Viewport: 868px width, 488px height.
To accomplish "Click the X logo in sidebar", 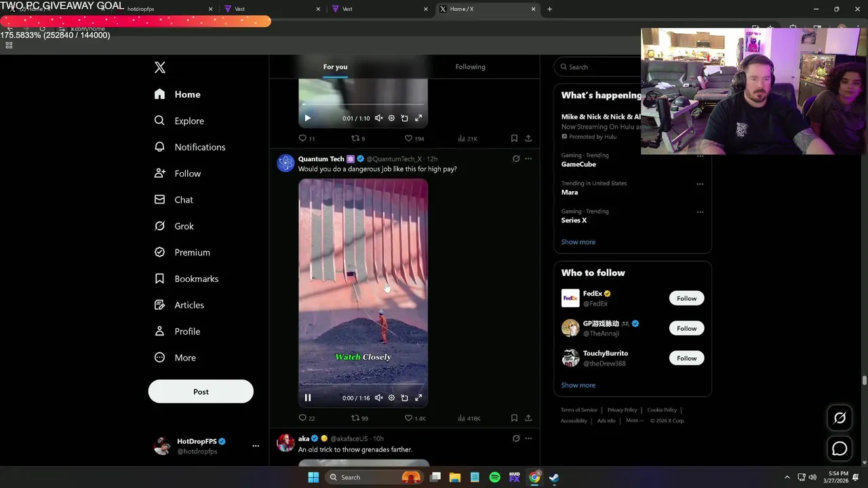I will click(x=160, y=67).
